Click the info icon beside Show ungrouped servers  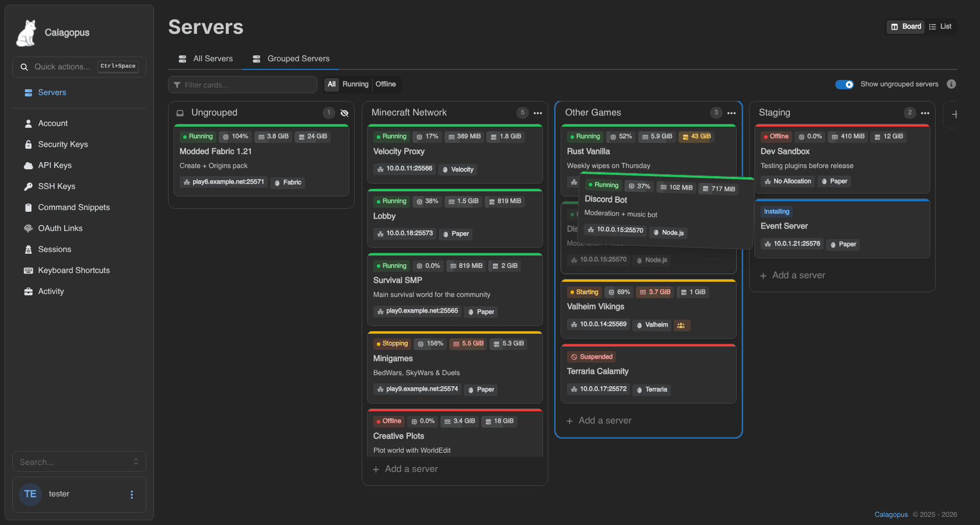(x=951, y=84)
